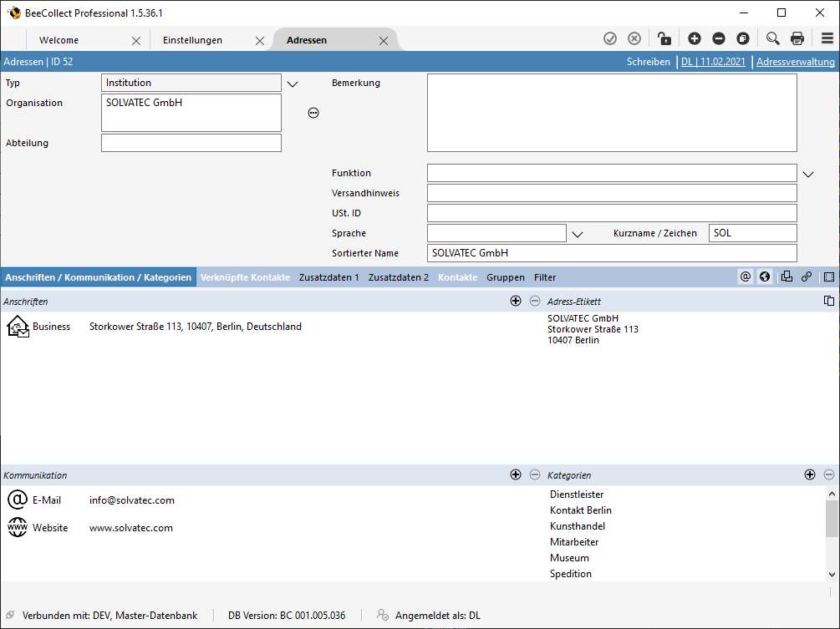Click the Kategorien list scrollbar down arrow
The width and height of the screenshot is (840, 629).
831,574
